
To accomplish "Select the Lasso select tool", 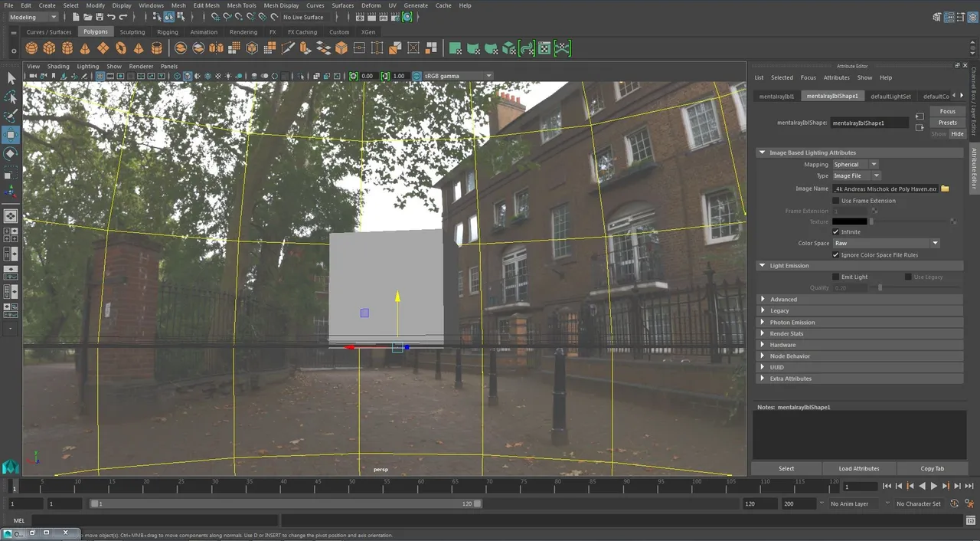I will click(x=11, y=97).
